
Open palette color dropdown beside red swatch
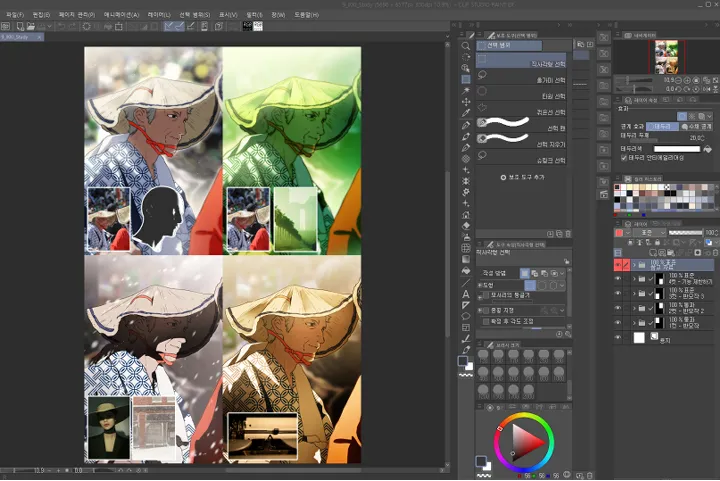pos(627,233)
